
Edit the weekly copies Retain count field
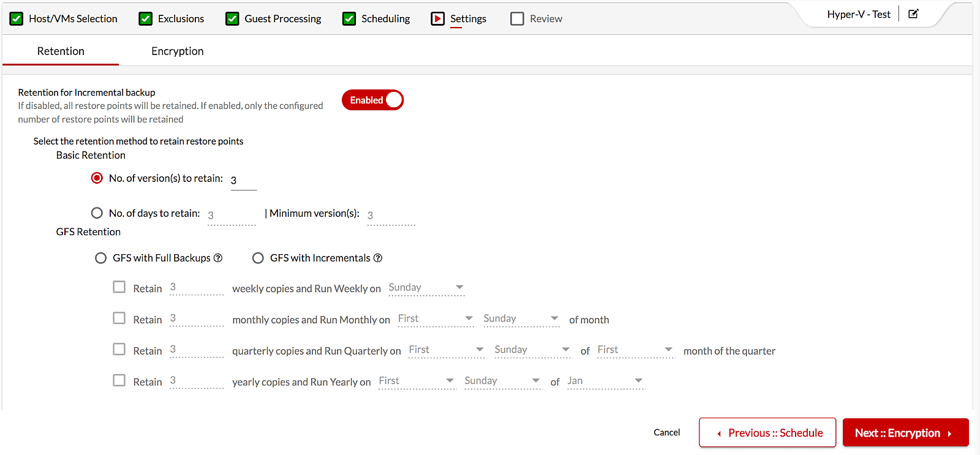point(197,287)
